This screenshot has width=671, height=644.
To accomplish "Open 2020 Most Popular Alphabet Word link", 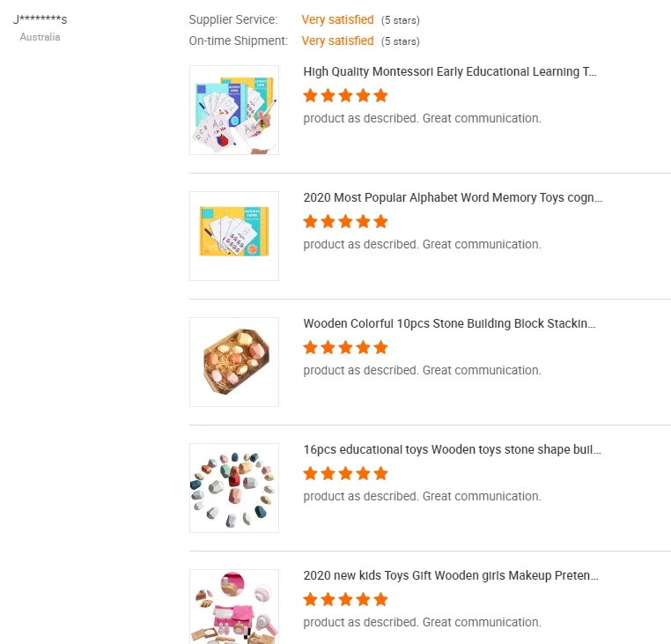I will 453,198.
